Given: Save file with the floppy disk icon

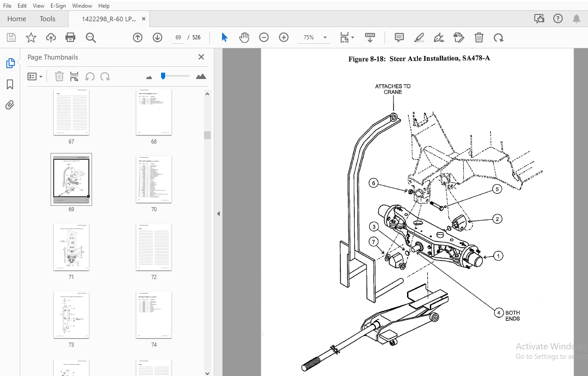Looking at the screenshot, I should tap(11, 37).
